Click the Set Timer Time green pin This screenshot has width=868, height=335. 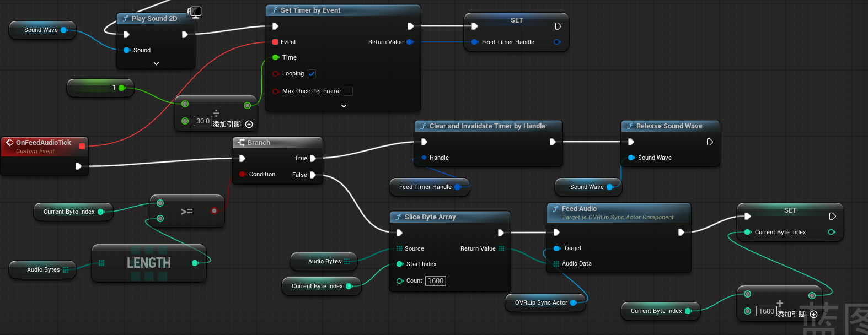(x=276, y=57)
